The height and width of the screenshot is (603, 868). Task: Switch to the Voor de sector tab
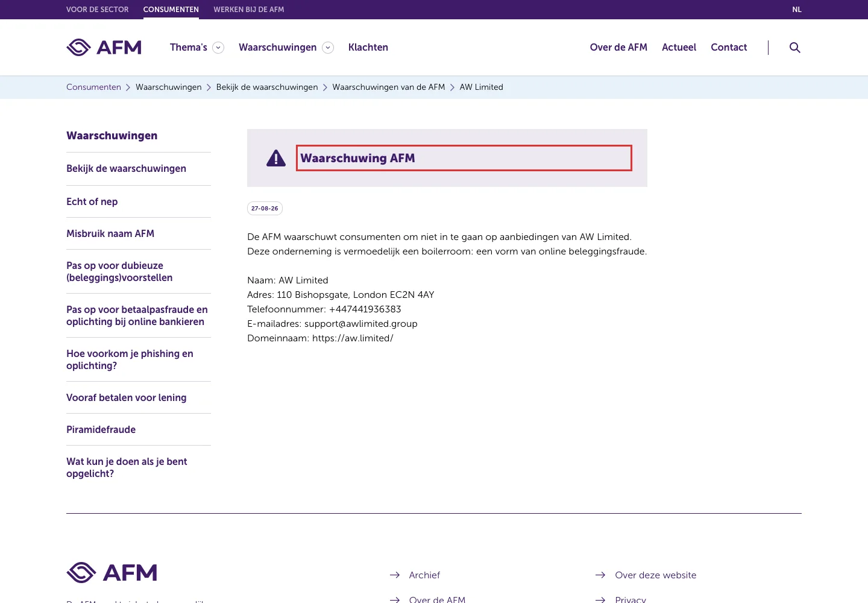[98, 10]
